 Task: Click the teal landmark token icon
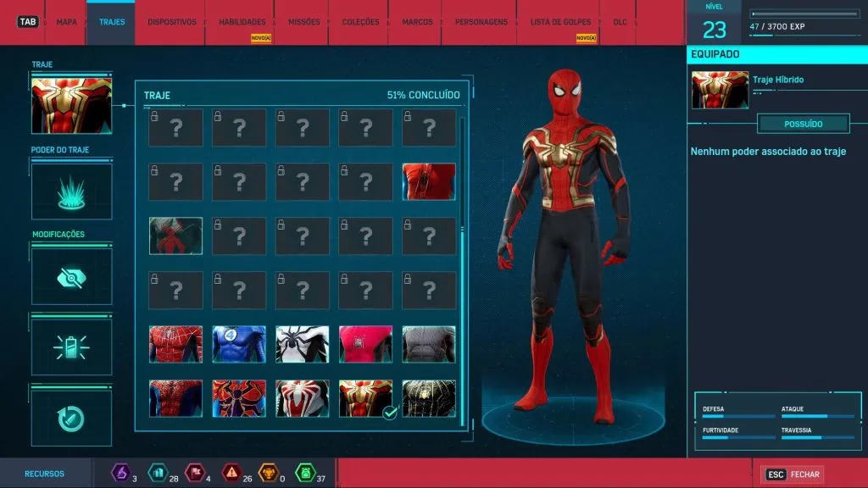click(158, 473)
